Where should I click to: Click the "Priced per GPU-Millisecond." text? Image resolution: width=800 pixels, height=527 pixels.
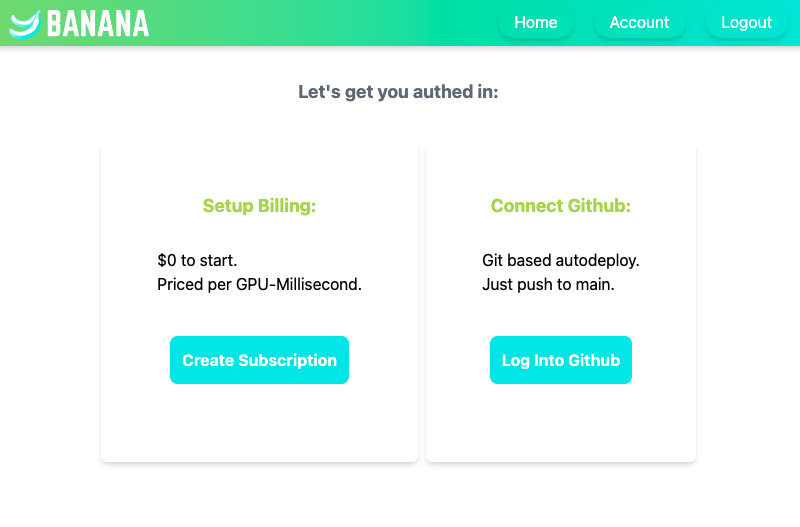click(x=259, y=285)
